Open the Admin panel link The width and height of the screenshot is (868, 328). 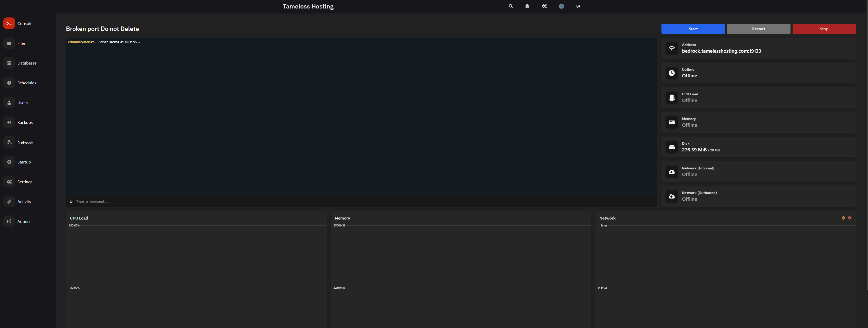coord(23,221)
